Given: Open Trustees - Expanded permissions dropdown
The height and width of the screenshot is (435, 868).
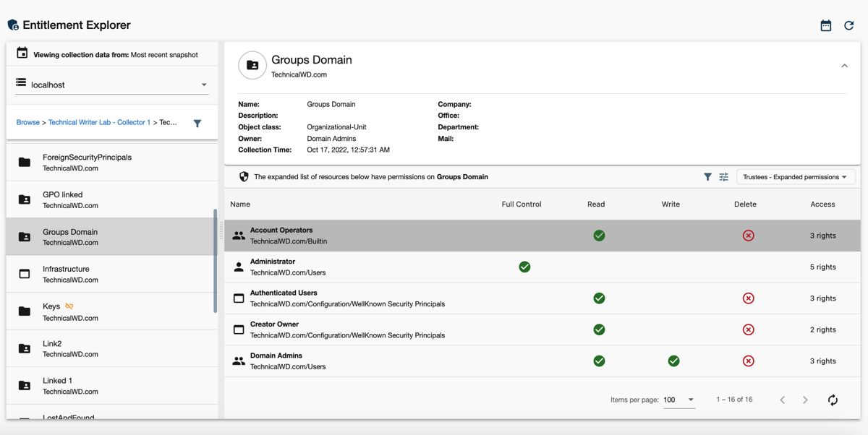Looking at the screenshot, I should [795, 177].
